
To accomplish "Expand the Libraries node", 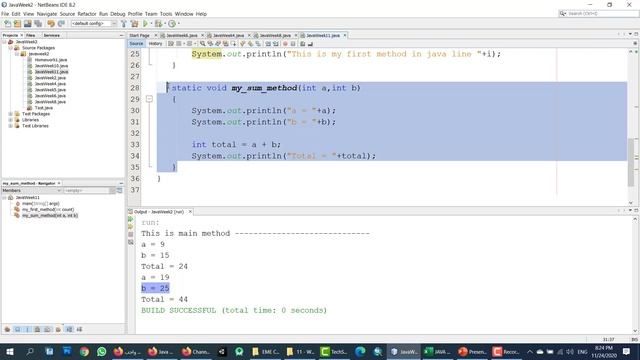I will pos(11,120).
